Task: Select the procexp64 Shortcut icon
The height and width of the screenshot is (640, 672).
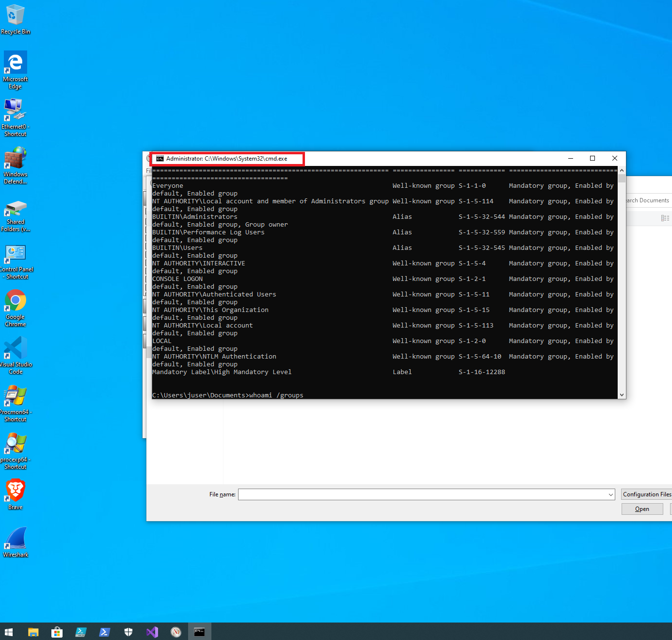Action: [x=15, y=451]
